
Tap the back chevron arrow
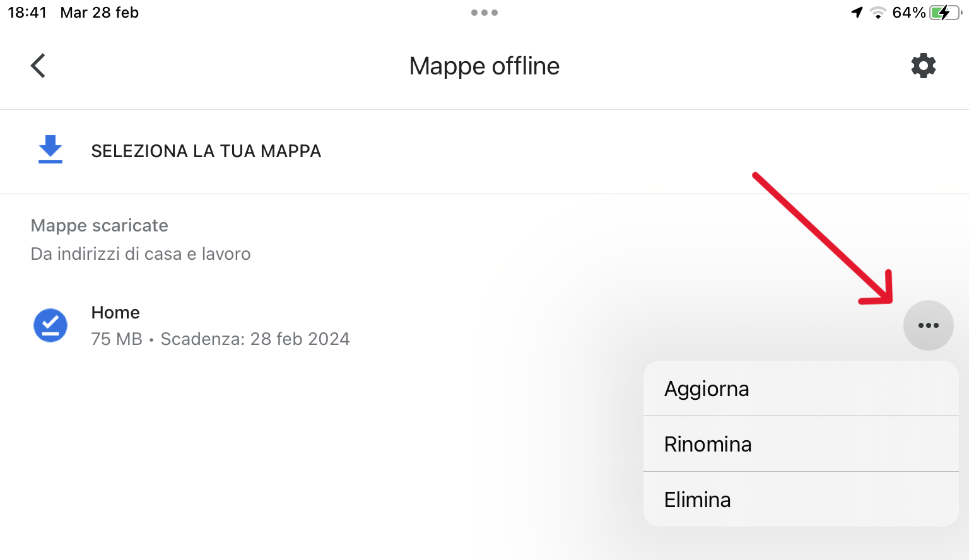click(38, 66)
